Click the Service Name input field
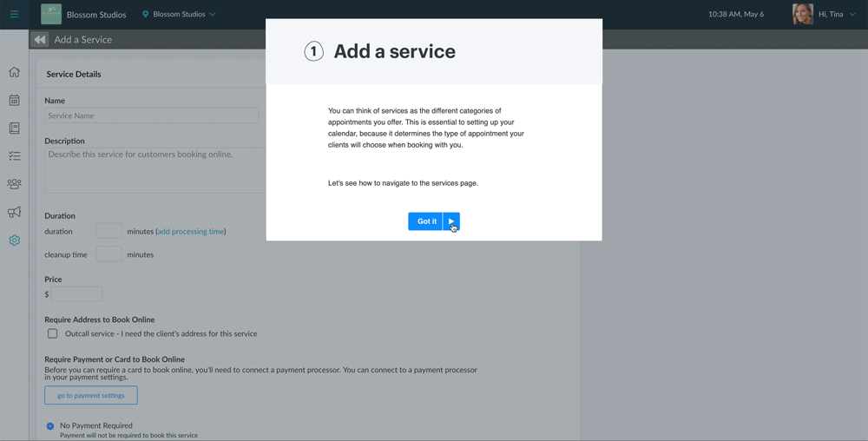This screenshot has width=868, height=441. (152, 115)
